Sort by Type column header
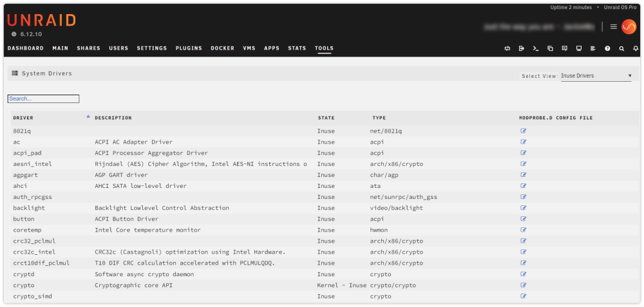644x307 pixels. pos(379,118)
